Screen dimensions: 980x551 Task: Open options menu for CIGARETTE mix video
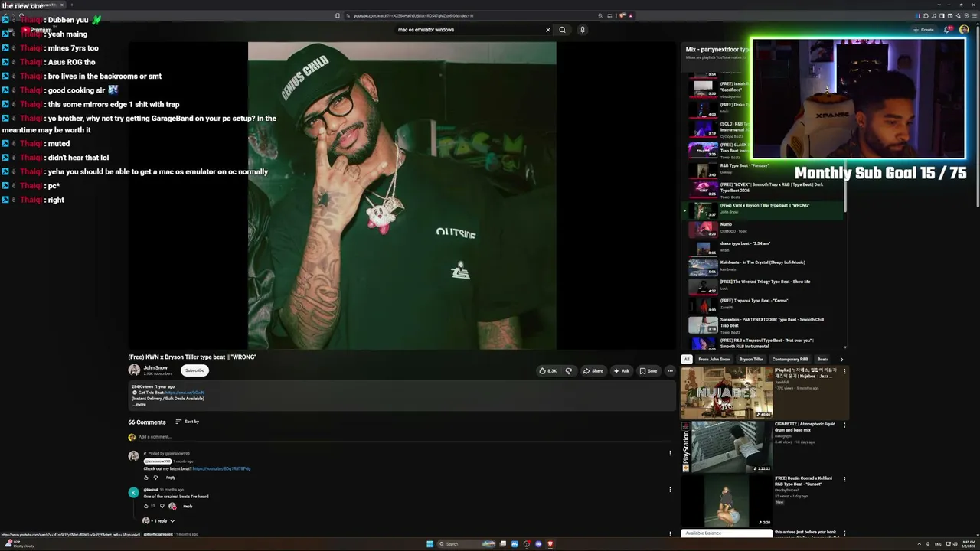click(844, 425)
